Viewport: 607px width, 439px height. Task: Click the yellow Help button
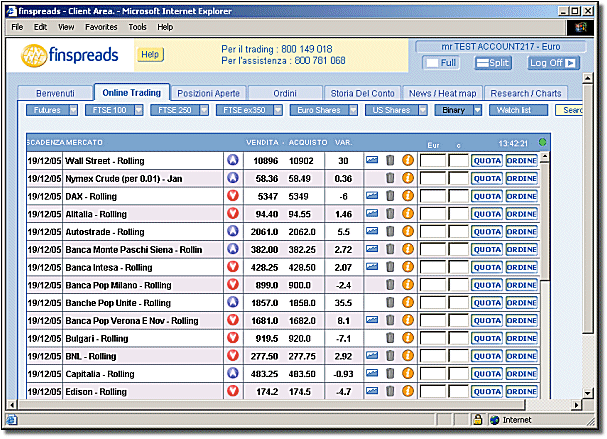(x=150, y=54)
